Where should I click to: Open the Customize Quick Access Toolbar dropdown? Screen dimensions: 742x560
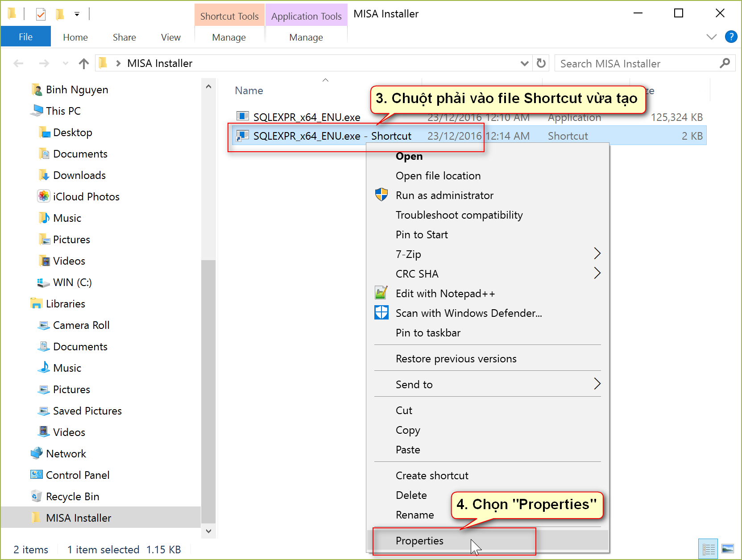click(x=77, y=14)
